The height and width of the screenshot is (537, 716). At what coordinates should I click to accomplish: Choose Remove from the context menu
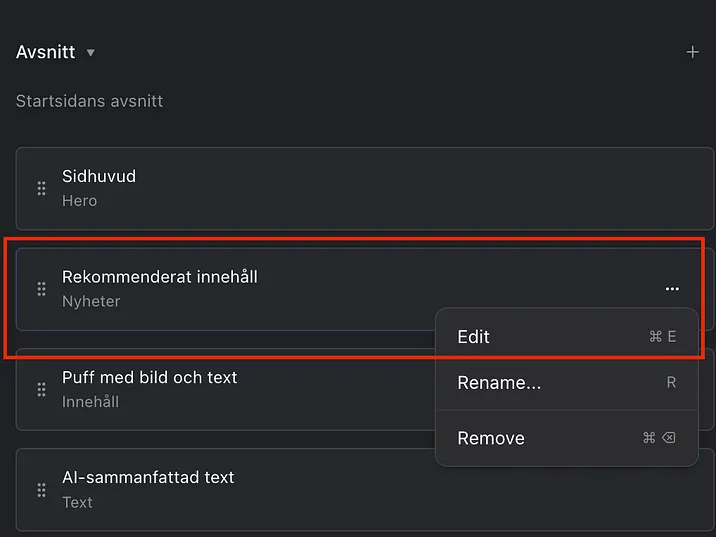pos(490,438)
